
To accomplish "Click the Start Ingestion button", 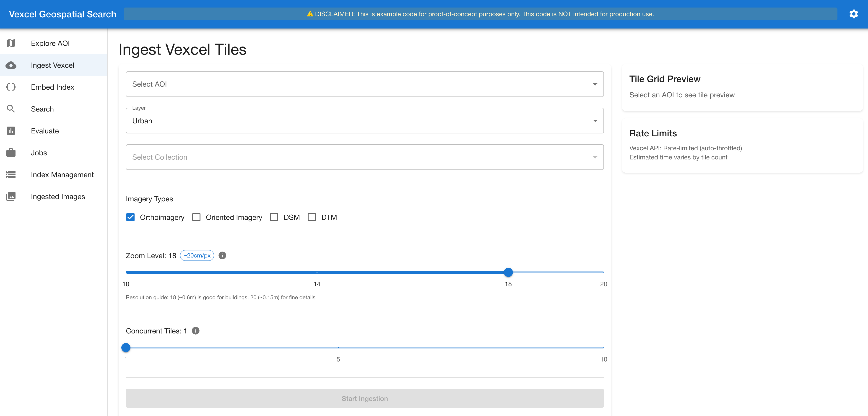I will click(x=365, y=398).
